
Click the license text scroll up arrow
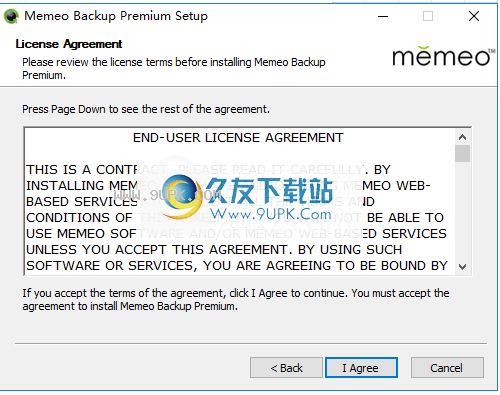pyautogui.click(x=462, y=137)
